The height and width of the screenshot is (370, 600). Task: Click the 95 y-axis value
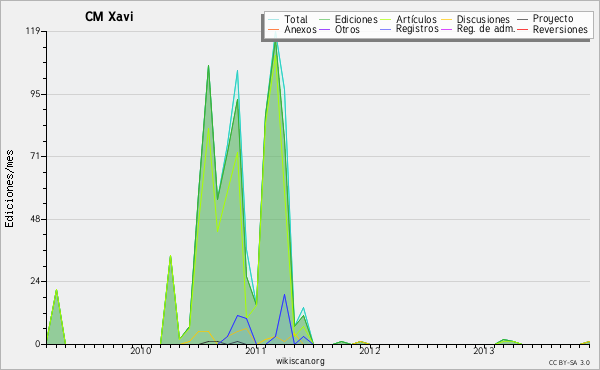pyautogui.click(x=35, y=94)
